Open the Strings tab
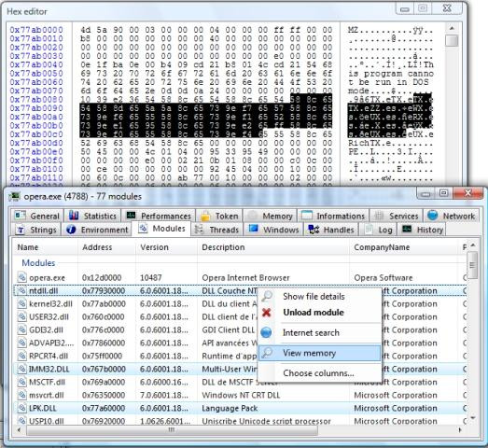 point(36,230)
